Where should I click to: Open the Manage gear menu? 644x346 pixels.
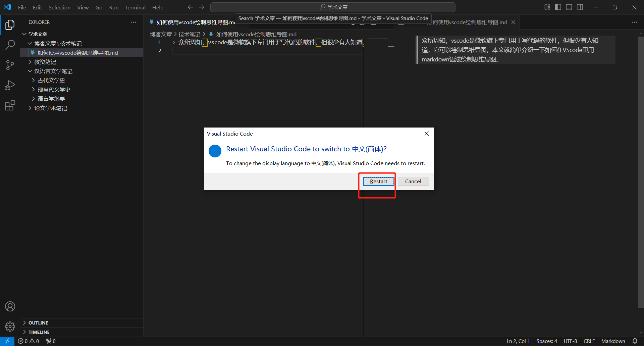pos(10,326)
